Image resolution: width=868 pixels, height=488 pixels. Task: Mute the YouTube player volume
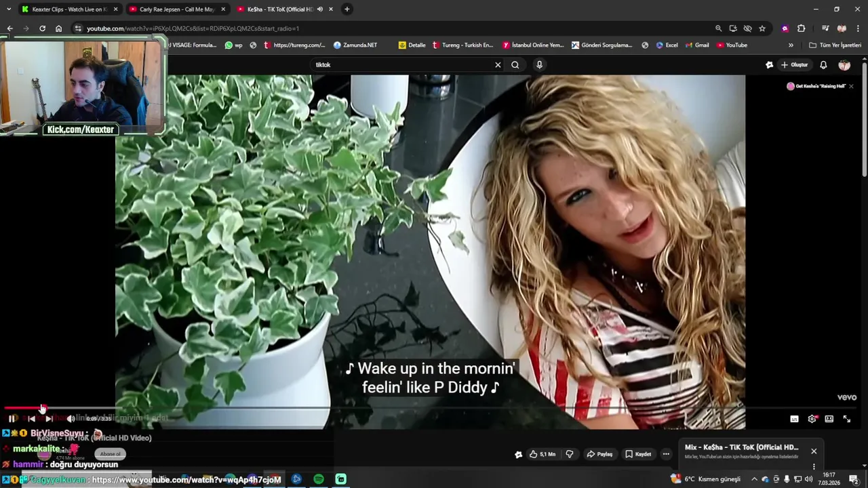pyautogui.click(x=71, y=419)
